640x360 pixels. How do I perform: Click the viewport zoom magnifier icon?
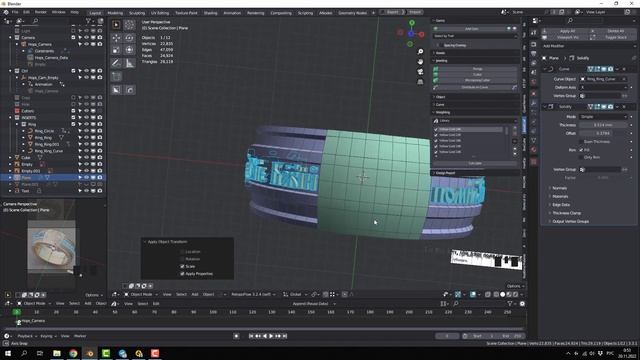420,52
